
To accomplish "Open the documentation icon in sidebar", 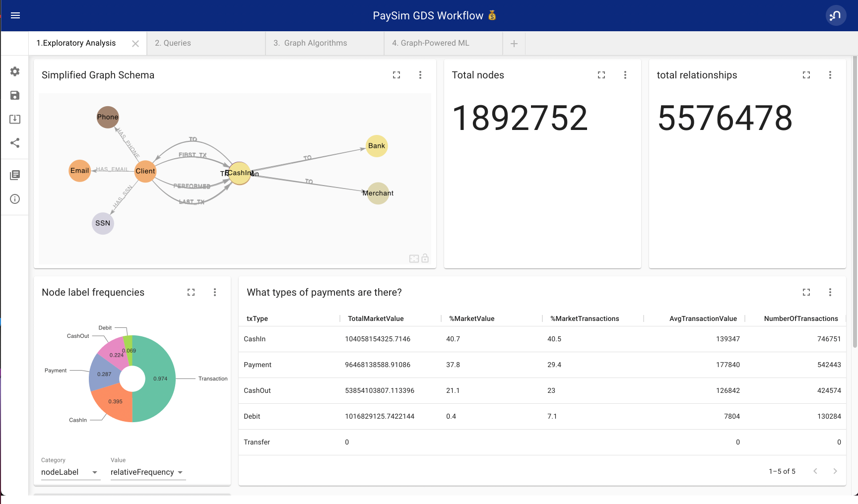I will coord(15,175).
